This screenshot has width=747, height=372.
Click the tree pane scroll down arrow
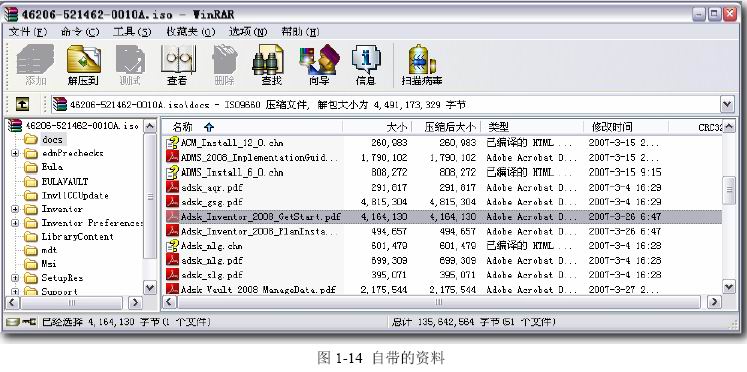pos(150,287)
